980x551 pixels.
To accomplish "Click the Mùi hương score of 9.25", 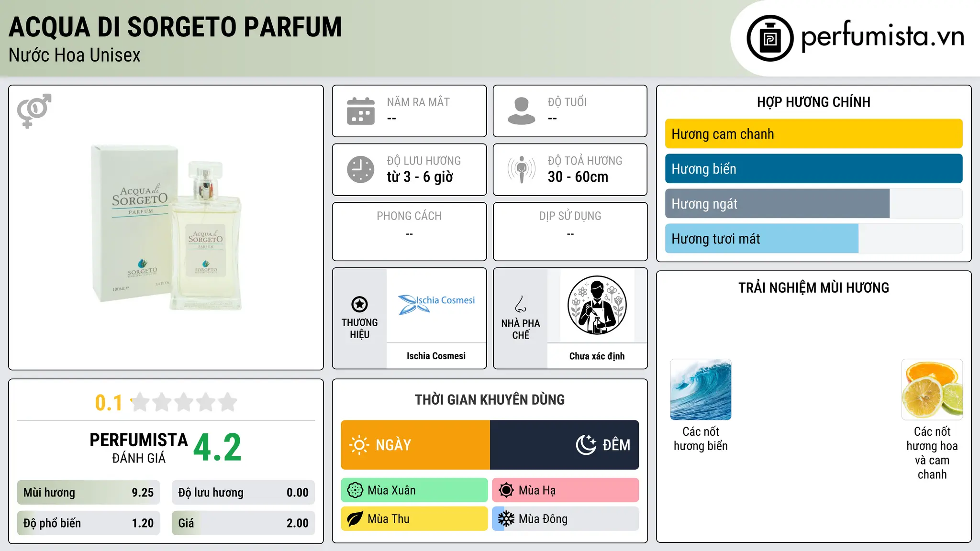I will pyautogui.click(x=89, y=493).
